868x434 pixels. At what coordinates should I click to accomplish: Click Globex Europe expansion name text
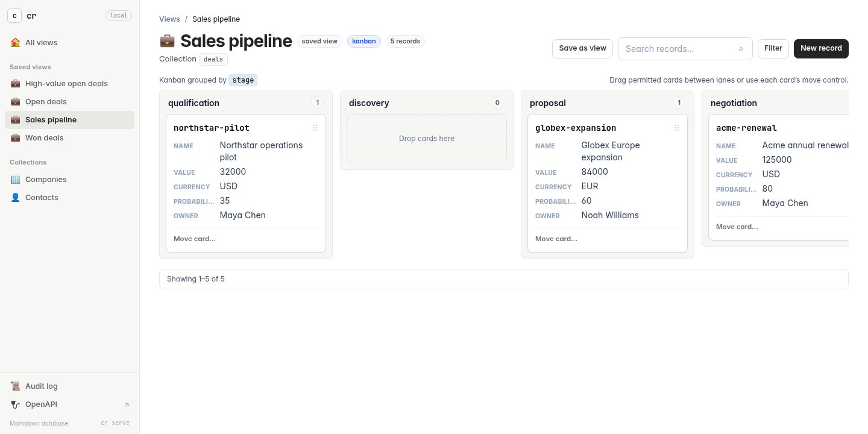(x=611, y=151)
